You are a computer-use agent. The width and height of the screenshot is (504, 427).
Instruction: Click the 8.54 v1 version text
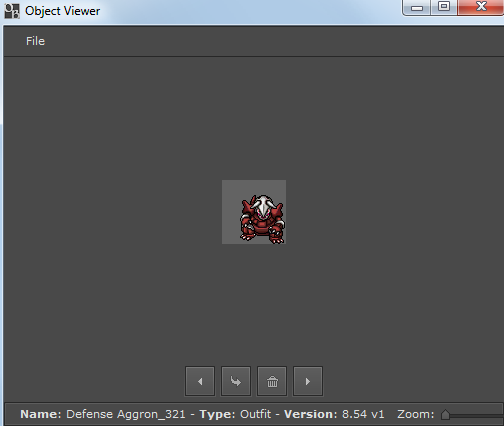(363, 414)
